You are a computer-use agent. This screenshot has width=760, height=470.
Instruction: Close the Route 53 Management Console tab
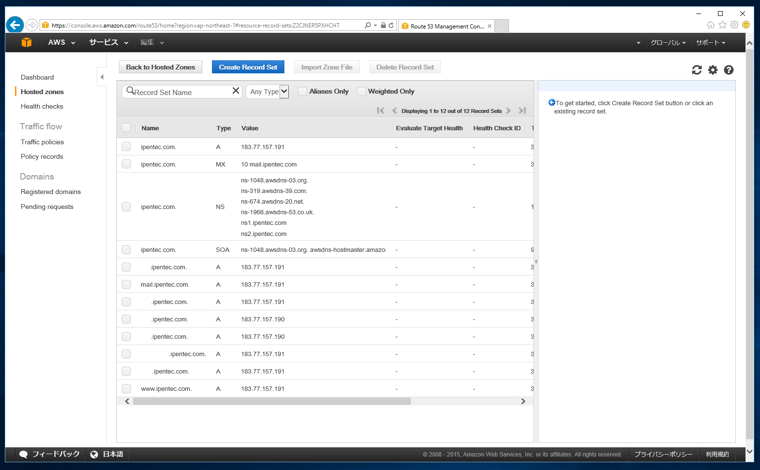tap(490, 26)
